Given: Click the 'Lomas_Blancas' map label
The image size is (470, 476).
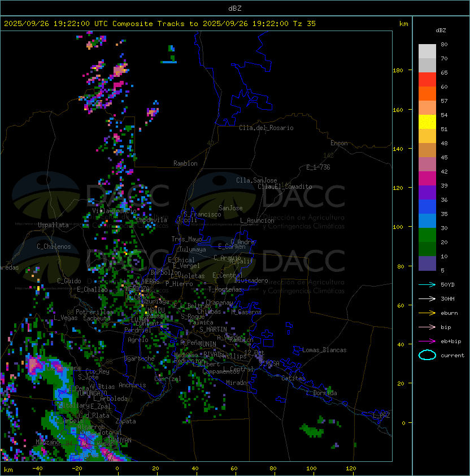Looking at the screenshot, I should (x=324, y=350).
